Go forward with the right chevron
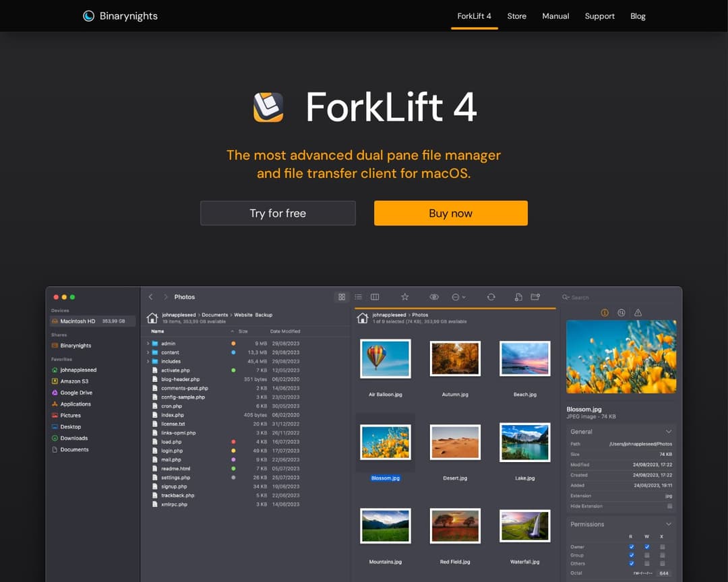The image size is (728, 582). (165, 297)
